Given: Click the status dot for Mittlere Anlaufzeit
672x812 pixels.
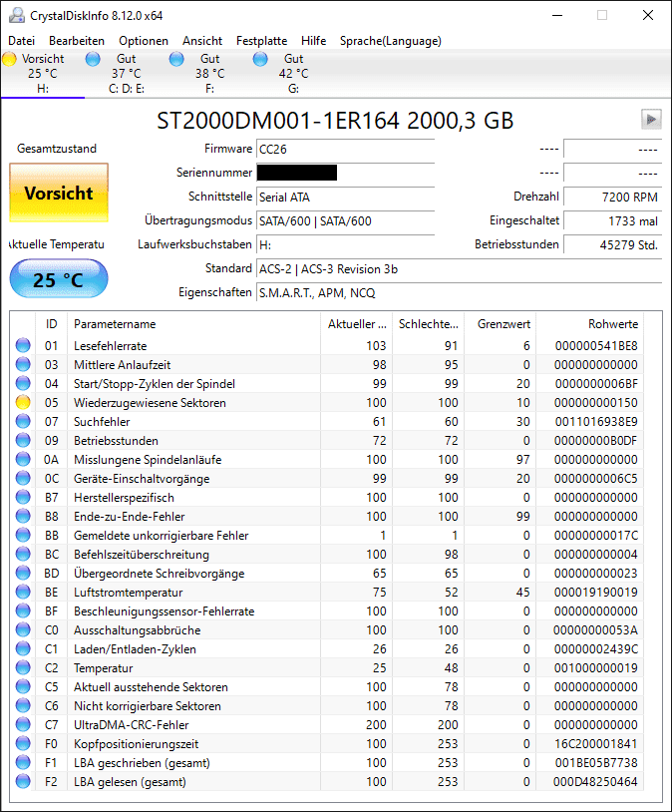Looking at the screenshot, I should 23,364.
